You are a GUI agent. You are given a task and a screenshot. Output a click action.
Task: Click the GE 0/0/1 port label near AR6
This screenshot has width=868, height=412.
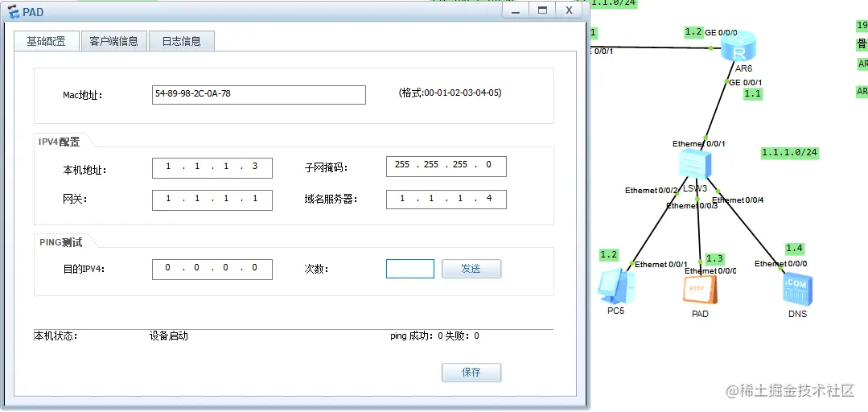(746, 83)
